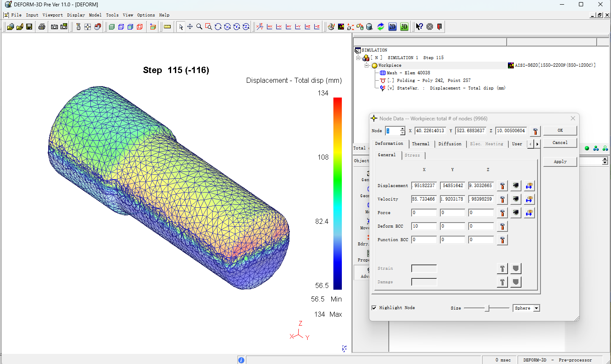Activate the pan move-arrows tool
Viewport: 611px width, 364px height.
[190, 27]
